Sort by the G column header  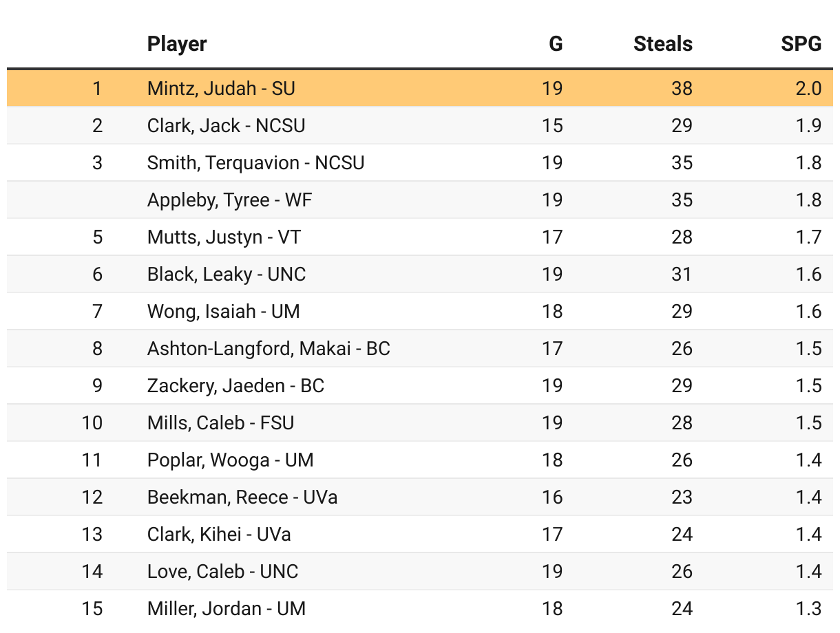555,44
